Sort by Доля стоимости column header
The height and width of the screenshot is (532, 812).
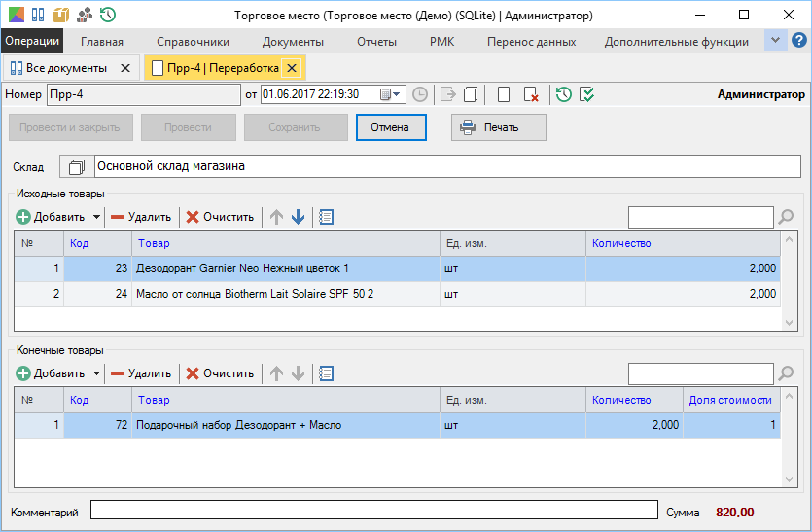[x=731, y=400]
